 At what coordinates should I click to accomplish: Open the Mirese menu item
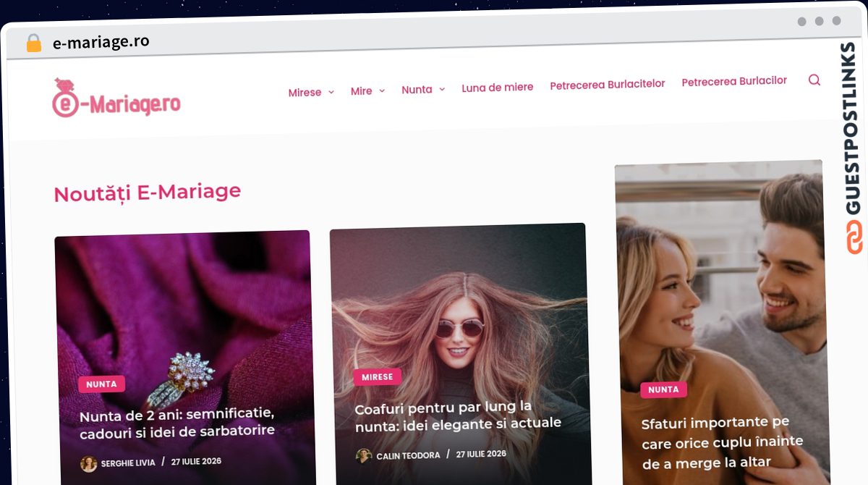tap(305, 93)
